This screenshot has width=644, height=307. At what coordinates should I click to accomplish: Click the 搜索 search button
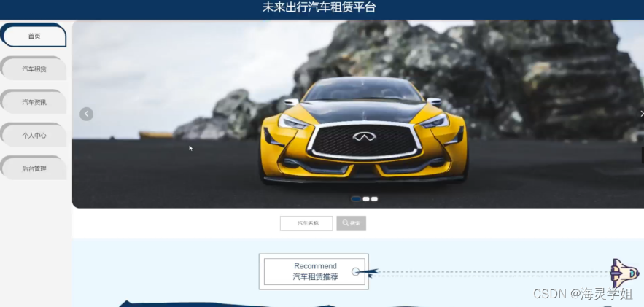351,223
